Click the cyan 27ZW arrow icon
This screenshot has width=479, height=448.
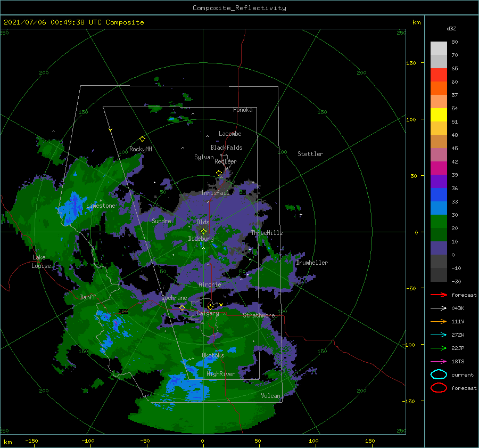tap(439, 335)
